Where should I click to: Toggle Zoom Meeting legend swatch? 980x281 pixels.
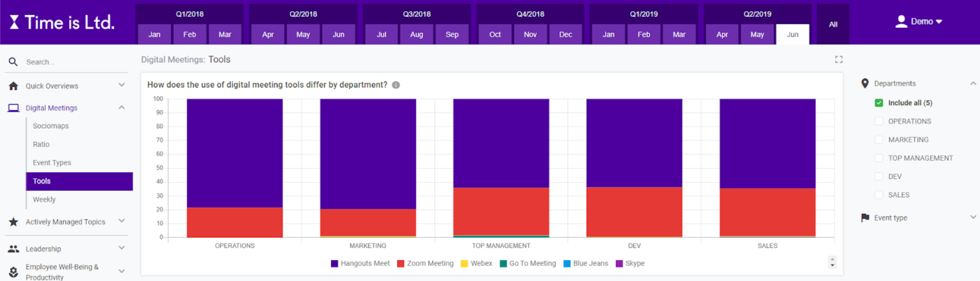point(400,263)
